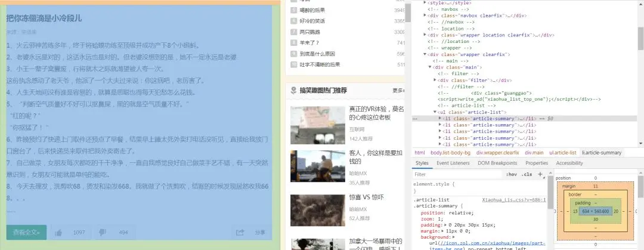Viewport: 644px width, 250px height.
Task: Click the box model padding bottom value 30
Action: [x=596, y=219]
